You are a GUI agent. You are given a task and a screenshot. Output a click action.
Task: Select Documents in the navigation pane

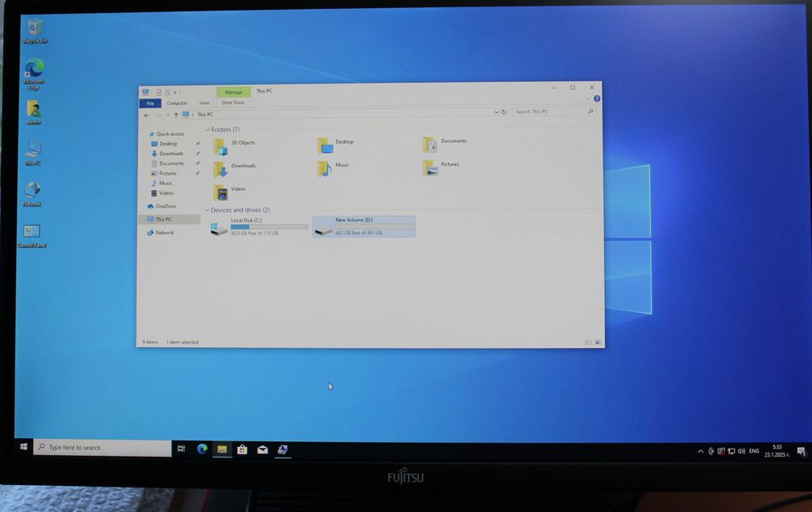(167, 163)
